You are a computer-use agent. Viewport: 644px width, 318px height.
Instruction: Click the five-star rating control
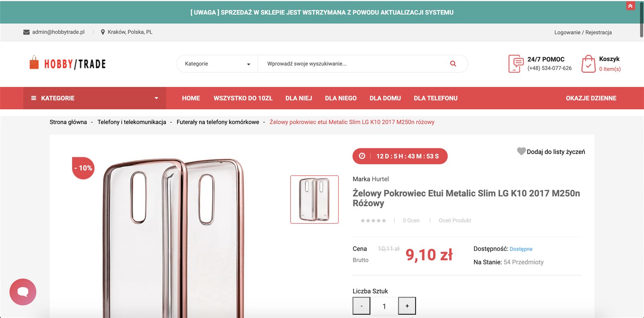pos(373,221)
